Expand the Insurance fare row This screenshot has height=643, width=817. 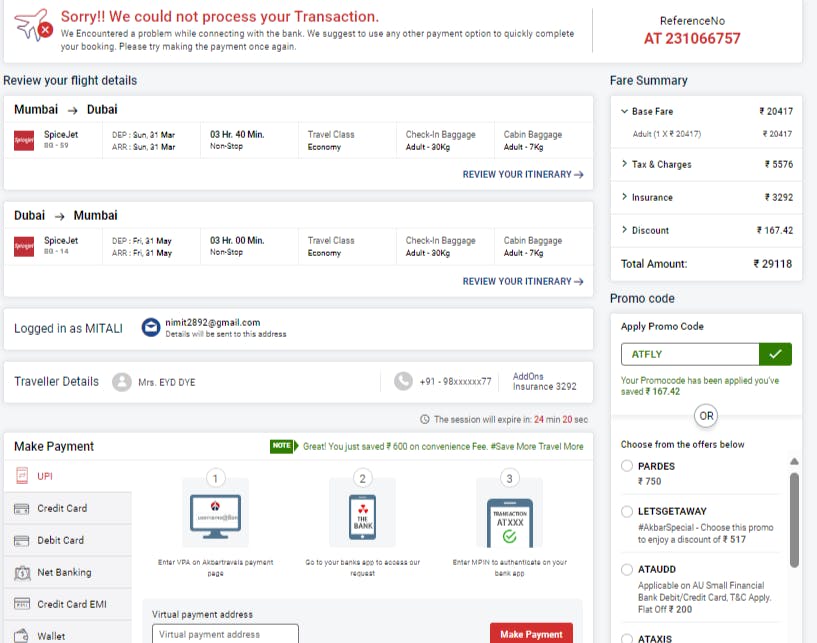(624, 197)
